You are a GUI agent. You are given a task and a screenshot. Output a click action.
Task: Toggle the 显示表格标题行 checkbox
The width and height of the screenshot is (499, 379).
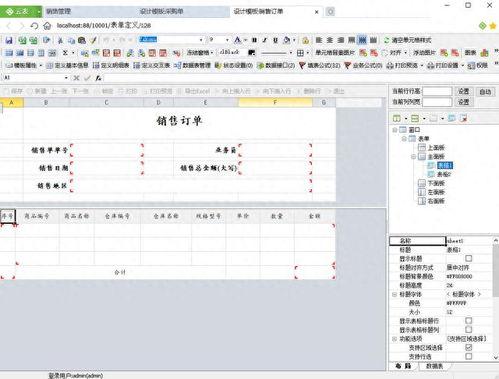click(468, 321)
